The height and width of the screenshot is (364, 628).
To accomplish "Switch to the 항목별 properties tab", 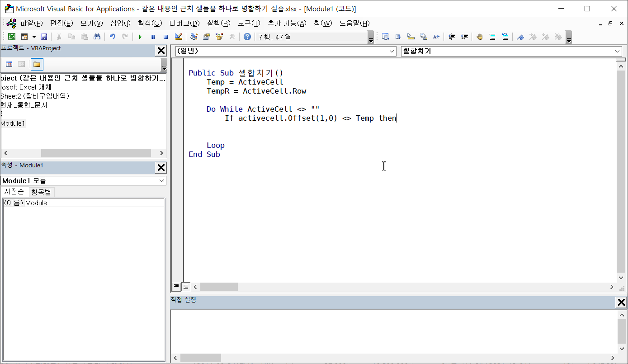I will [42, 192].
